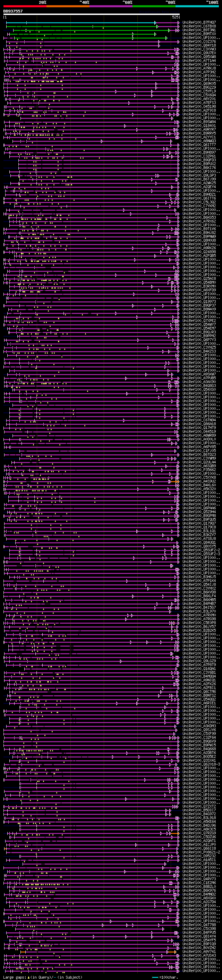The width and height of the screenshot is (222, 980).
Task: Open hit UniRef100_C6TBX8
Action: point(199,26)
